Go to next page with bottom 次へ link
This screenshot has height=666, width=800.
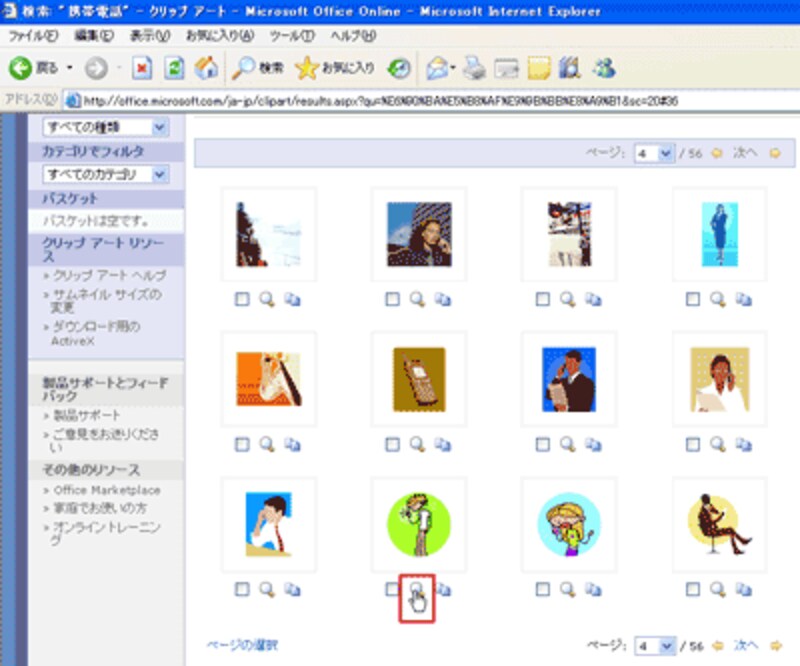tap(744, 645)
